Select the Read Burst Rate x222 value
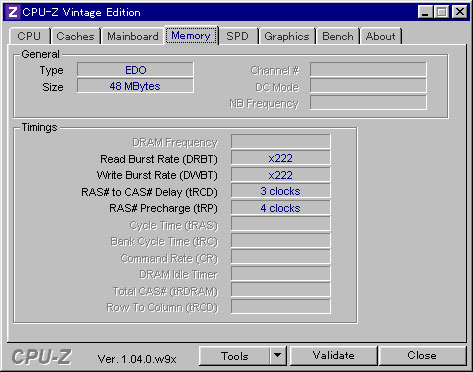The width and height of the screenshot is (473, 372). (x=281, y=158)
